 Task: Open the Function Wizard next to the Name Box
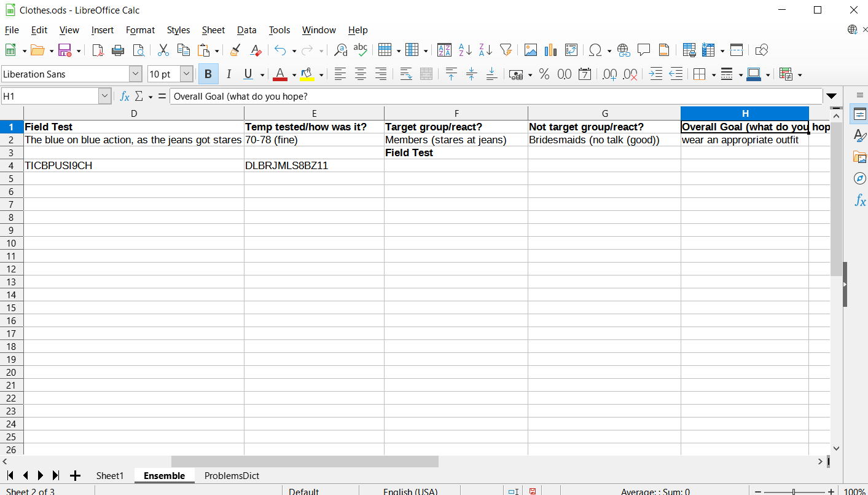[x=125, y=96]
